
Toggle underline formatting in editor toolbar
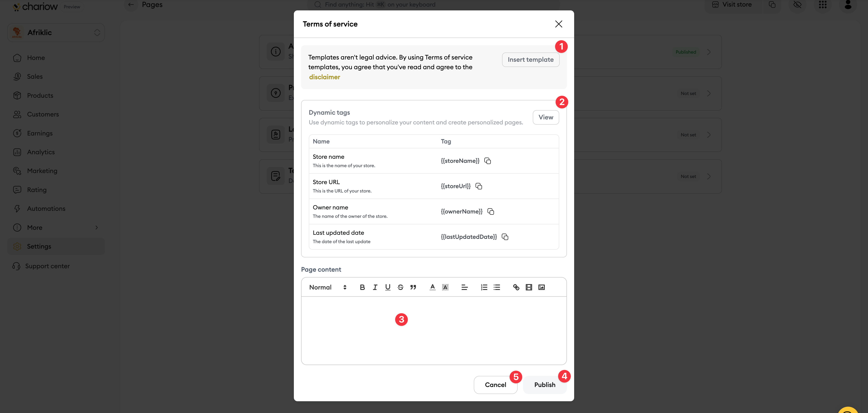coord(388,287)
